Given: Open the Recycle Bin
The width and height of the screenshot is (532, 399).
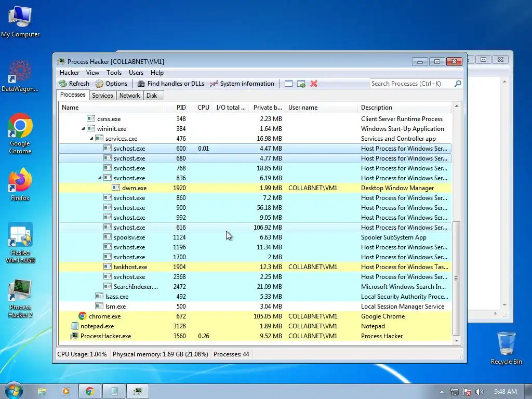Looking at the screenshot, I should [506, 348].
